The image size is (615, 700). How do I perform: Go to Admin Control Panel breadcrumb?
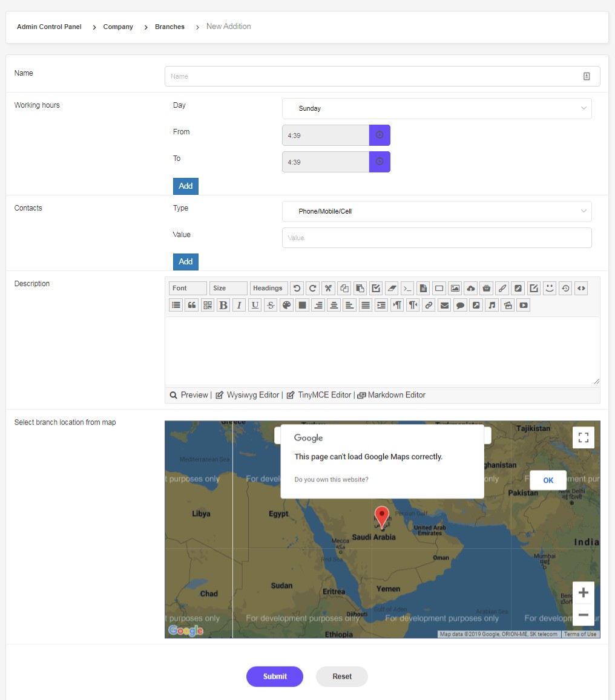click(x=49, y=27)
